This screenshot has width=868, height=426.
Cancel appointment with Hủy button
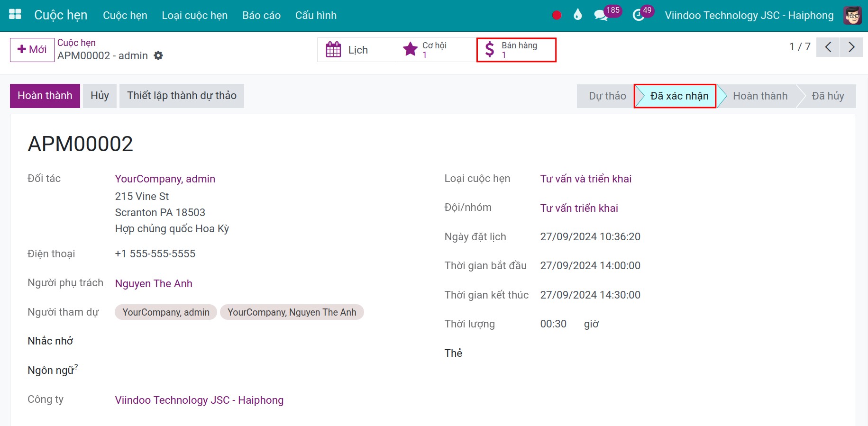click(x=100, y=96)
